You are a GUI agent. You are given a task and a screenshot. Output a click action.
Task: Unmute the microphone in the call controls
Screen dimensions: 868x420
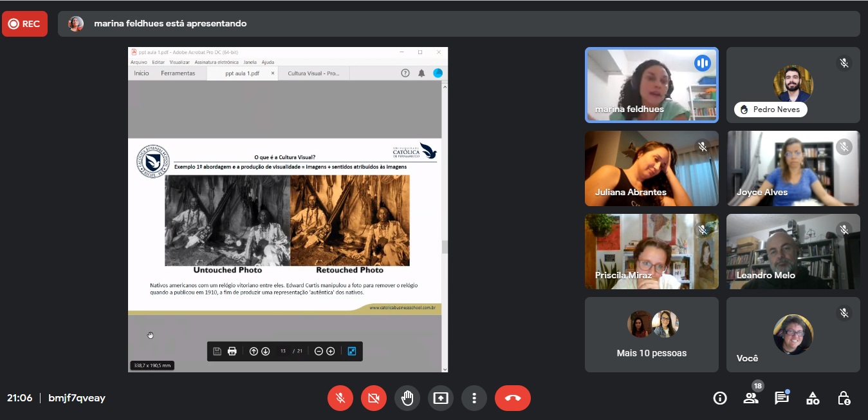(340, 398)
